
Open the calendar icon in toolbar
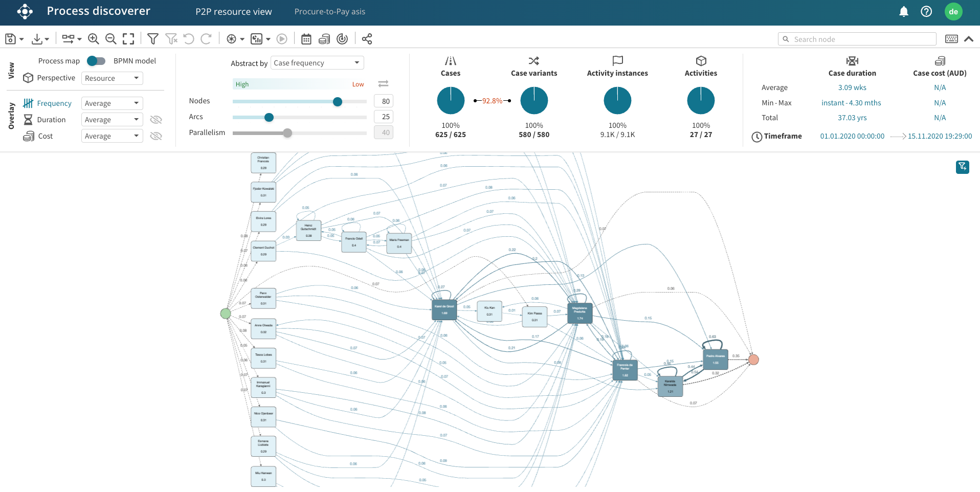pos(306,39)
